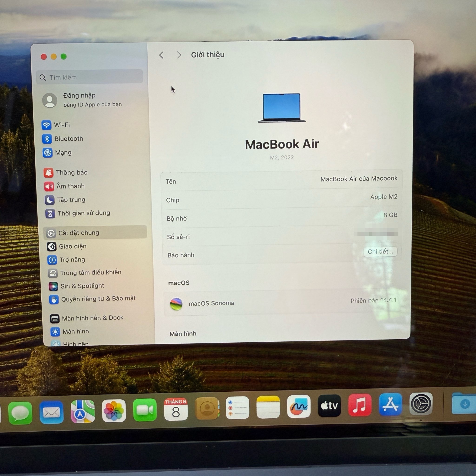Click the computer name MacBook Air của Macbook
The width and height of the screenshot is (476, 476).
[x=359, y=179]
